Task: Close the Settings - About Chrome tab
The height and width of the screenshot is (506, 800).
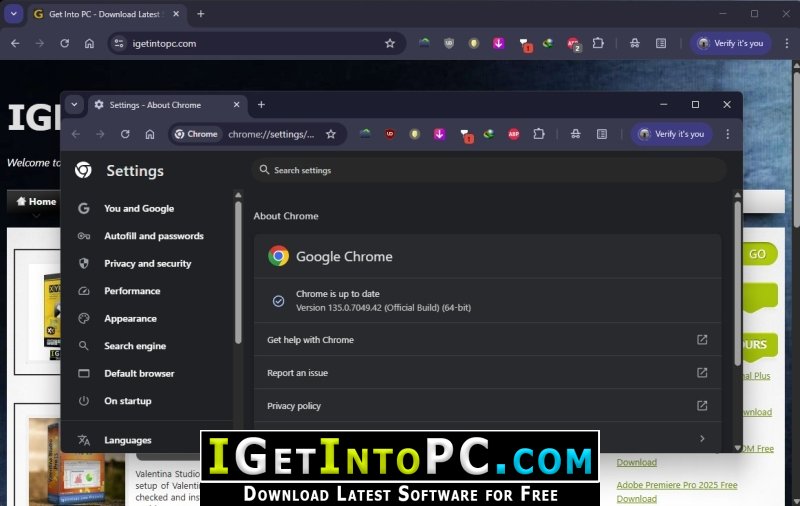Action: pos(237,105)
